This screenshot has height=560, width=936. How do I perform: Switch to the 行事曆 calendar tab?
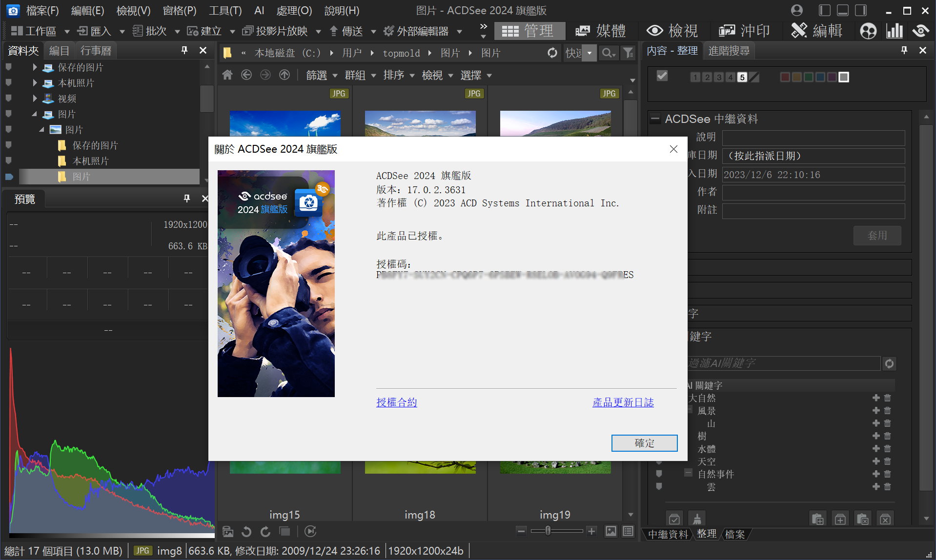click(96, 51)
